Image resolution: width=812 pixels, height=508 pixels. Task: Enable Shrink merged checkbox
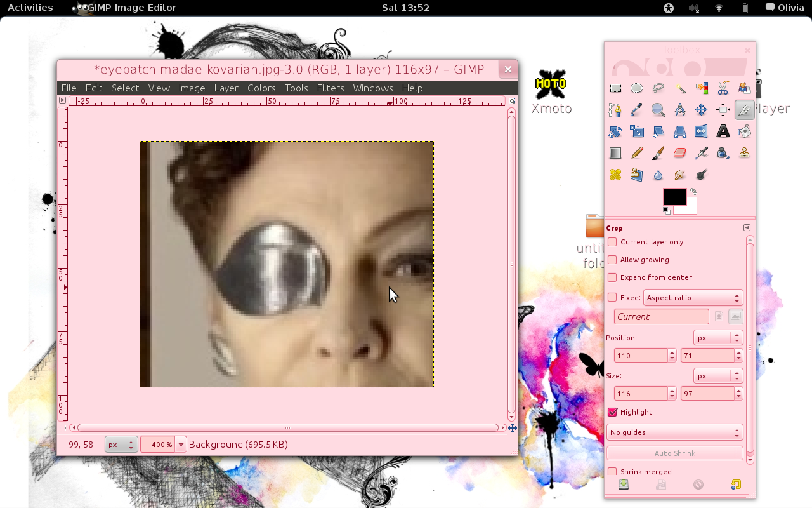[612, 472]
